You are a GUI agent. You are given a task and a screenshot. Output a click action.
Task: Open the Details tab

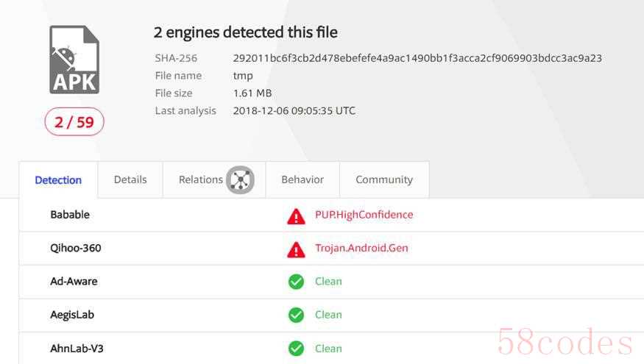pos(130,179)
